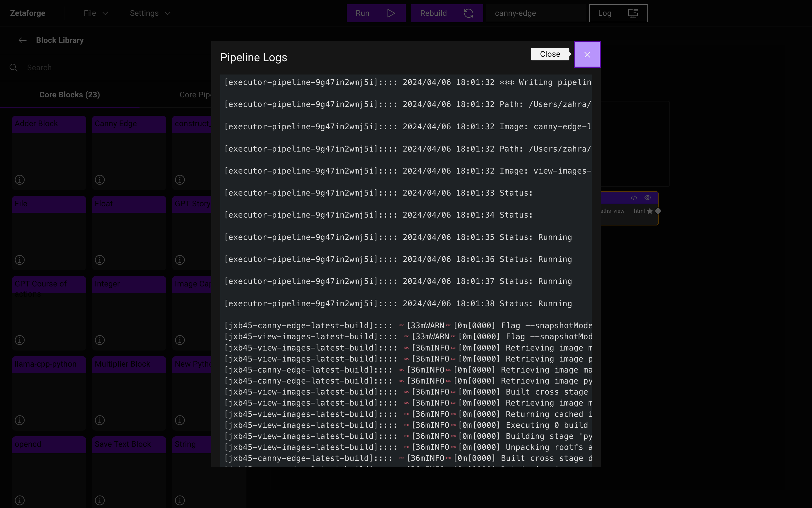Screen dimensions: 812x508
Task: Open info for Multiplier Block
Action: [x=100, y=420]
